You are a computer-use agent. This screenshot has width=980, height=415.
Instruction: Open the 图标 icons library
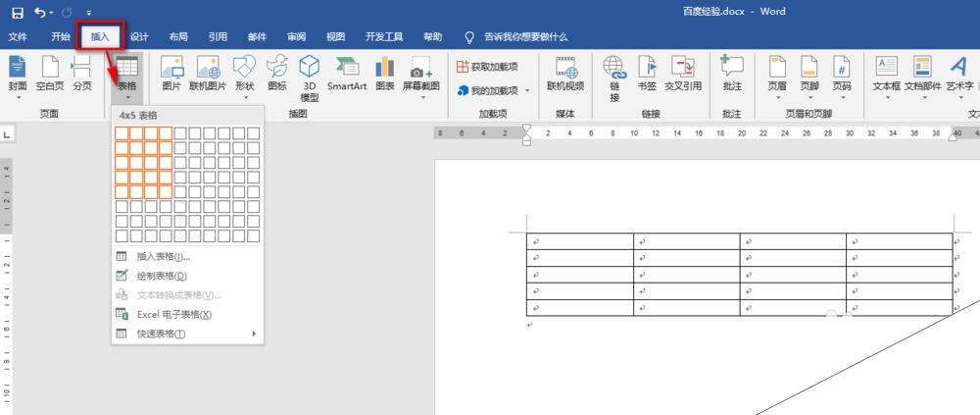tap(277, 74)
